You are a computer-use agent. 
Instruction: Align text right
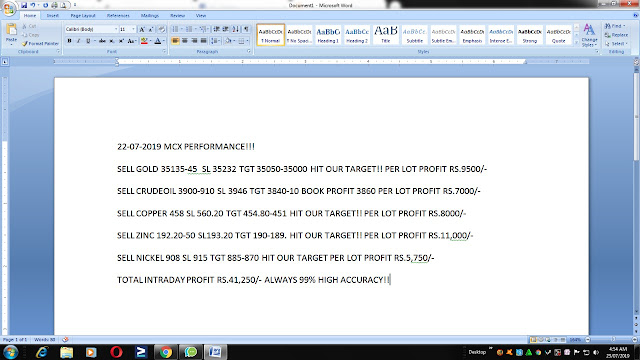[194, 41]
